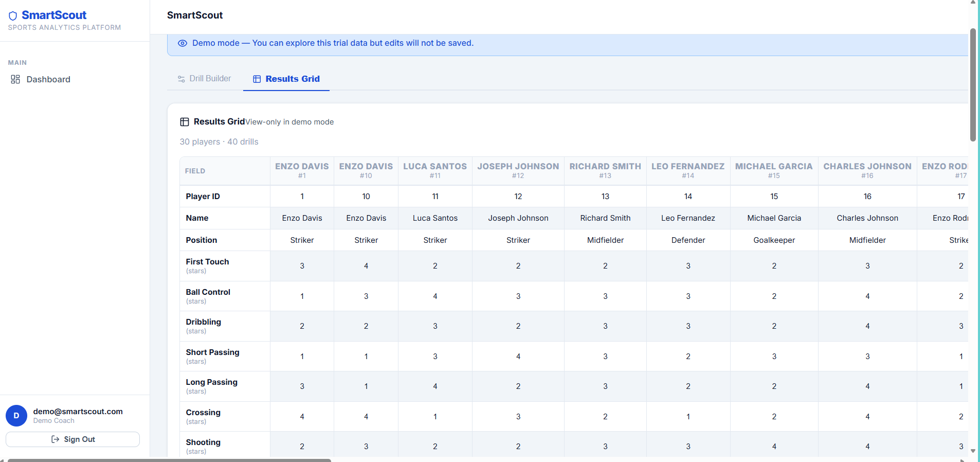Click First Touch score for Enzo Davis #10
This screenshot has height=462, width=980.
click(366, 266)
